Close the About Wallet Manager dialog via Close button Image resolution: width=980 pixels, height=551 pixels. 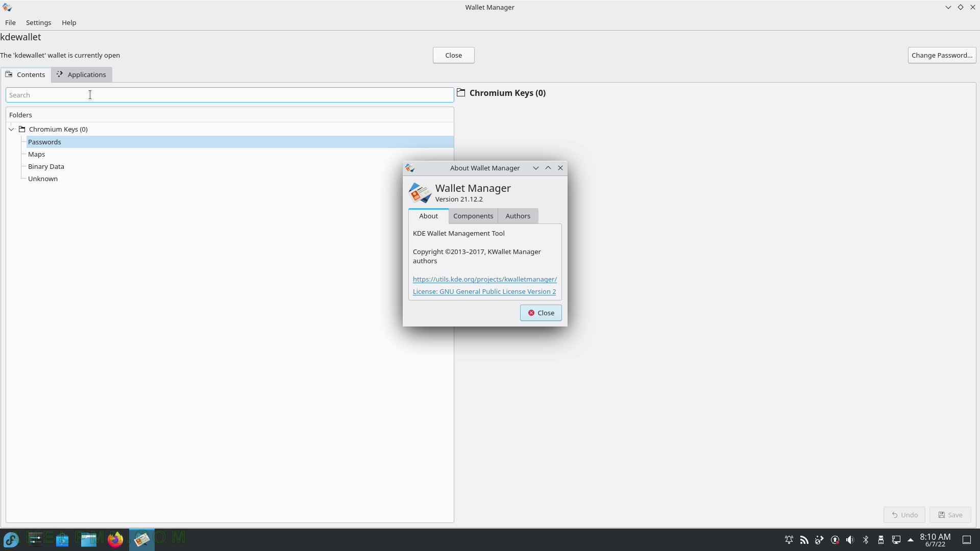point(541,313)
